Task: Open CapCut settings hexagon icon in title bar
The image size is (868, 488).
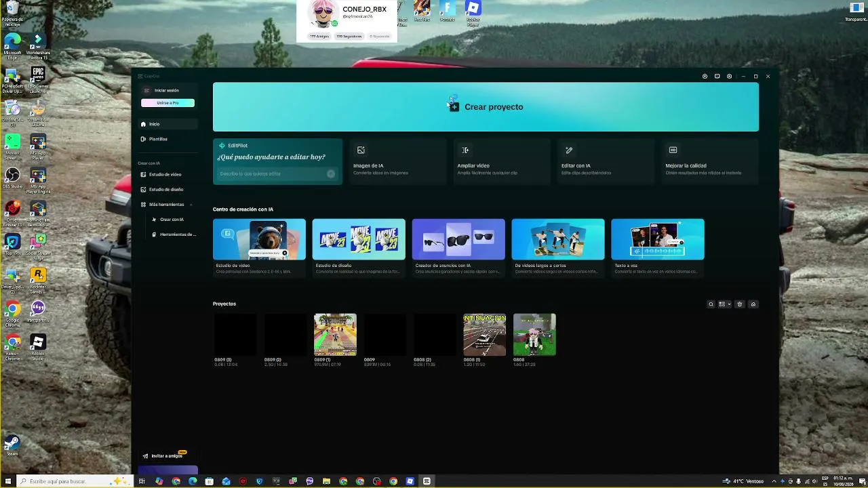Action: (729, 77)
